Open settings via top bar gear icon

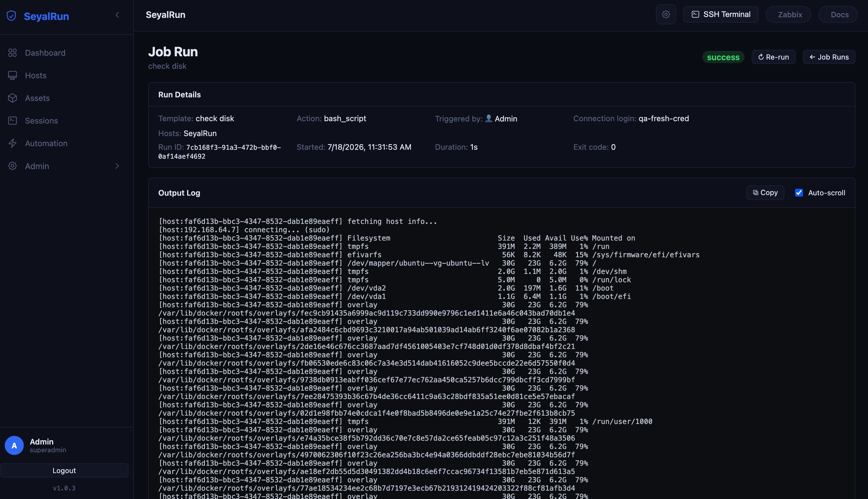pos(666,14)
